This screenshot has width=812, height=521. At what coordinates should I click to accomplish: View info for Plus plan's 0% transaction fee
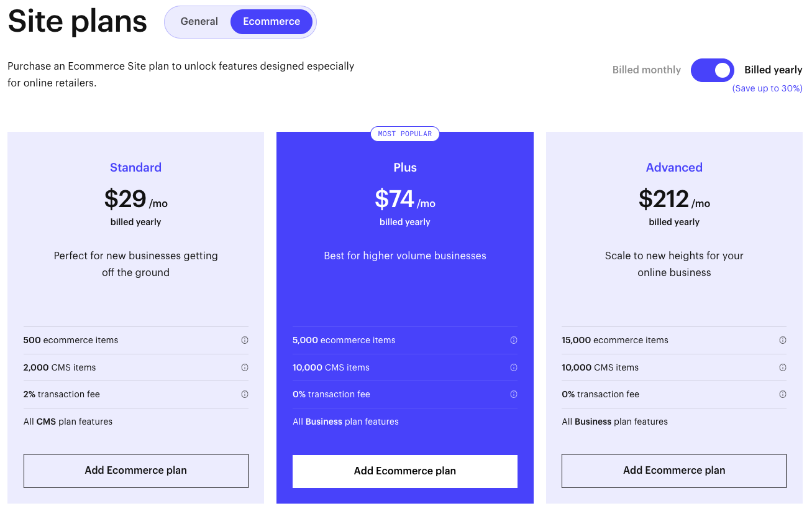514,394
